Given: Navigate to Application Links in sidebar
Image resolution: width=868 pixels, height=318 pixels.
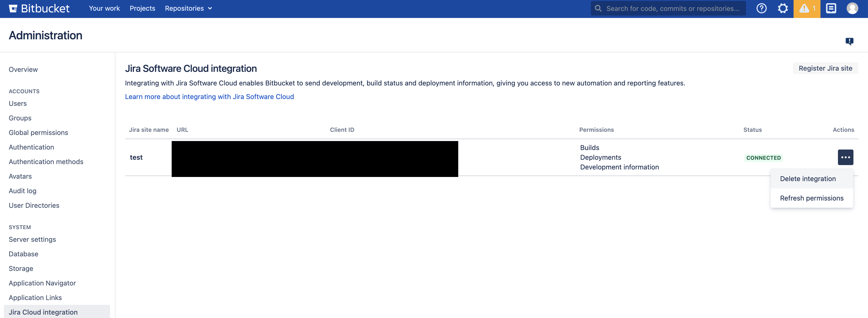Looking at the screenshot, I should pos(35,297).
